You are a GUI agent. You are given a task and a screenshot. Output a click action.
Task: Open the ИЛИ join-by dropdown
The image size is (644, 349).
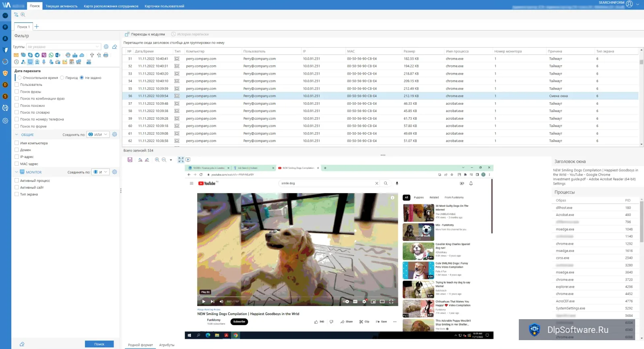click(98, 135)
